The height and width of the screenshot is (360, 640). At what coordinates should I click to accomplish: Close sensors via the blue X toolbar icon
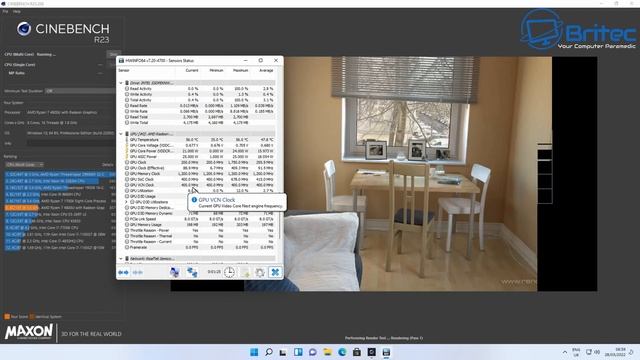pos(275,272)
